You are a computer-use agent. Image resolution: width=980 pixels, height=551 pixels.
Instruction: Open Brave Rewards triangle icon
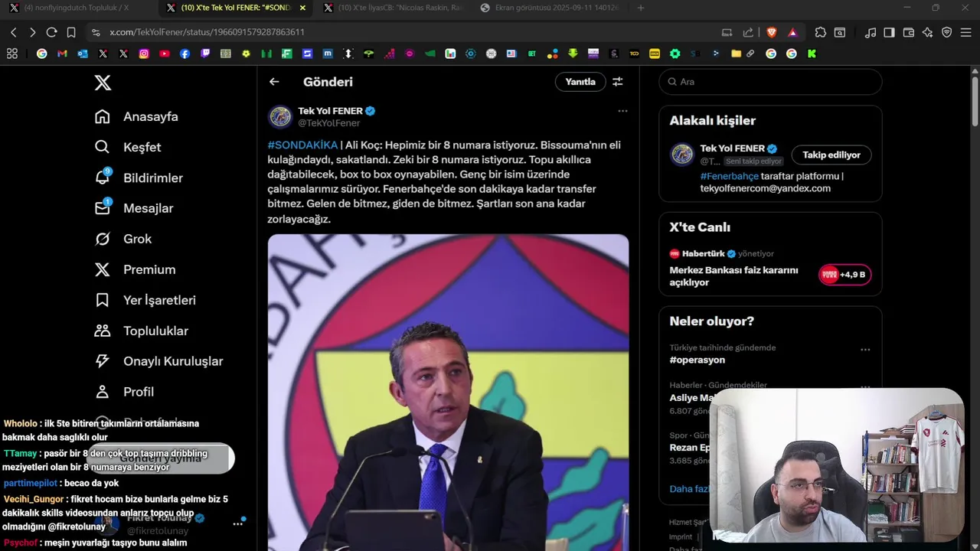click(792, 32)
